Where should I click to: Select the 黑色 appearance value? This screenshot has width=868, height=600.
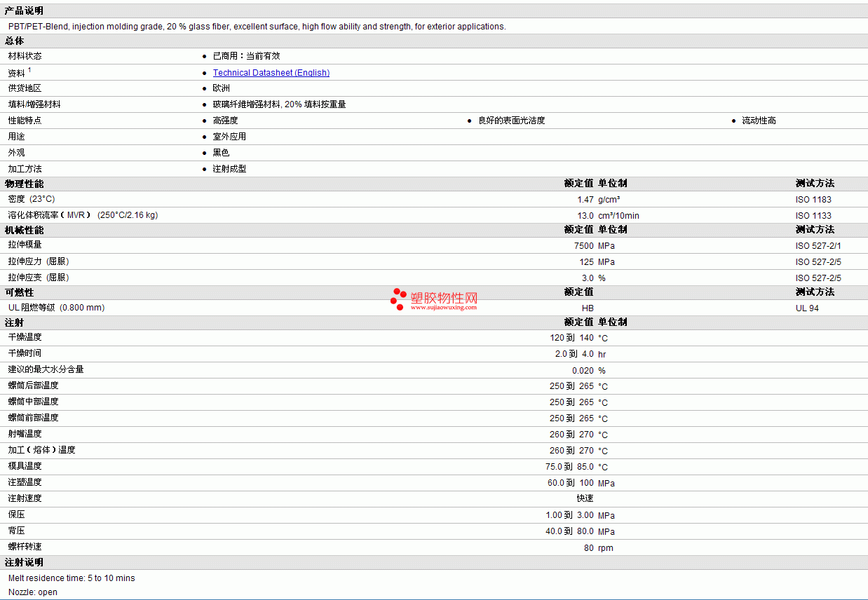coord(222,153)
